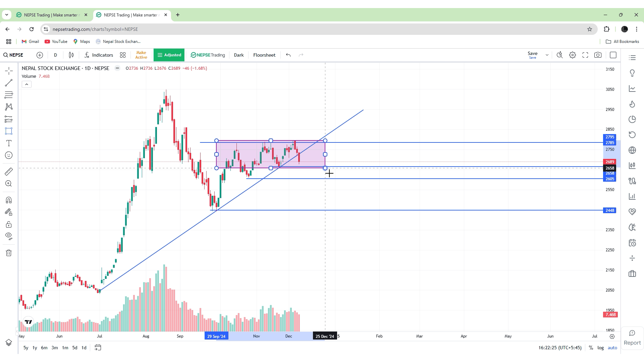Lock all drawing tools
This screenshot has height=362, width=644.
(9, 224)
